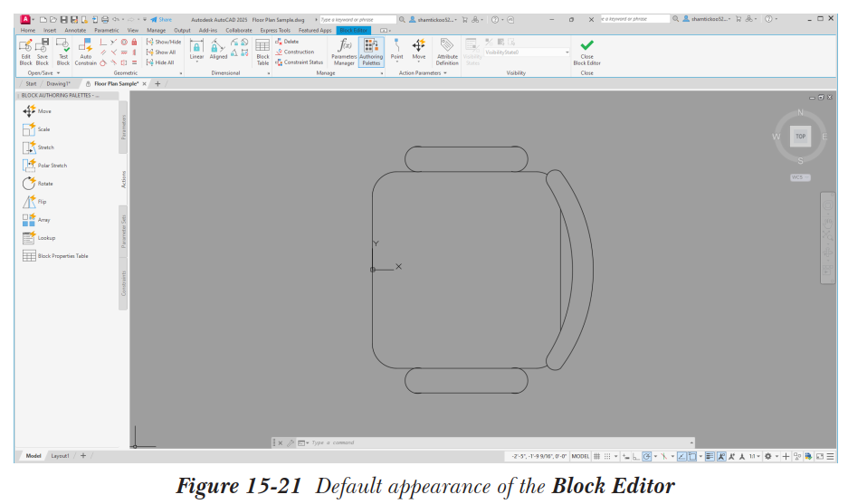
Task: Click the keyword search input field
Action: click(358, 20)
